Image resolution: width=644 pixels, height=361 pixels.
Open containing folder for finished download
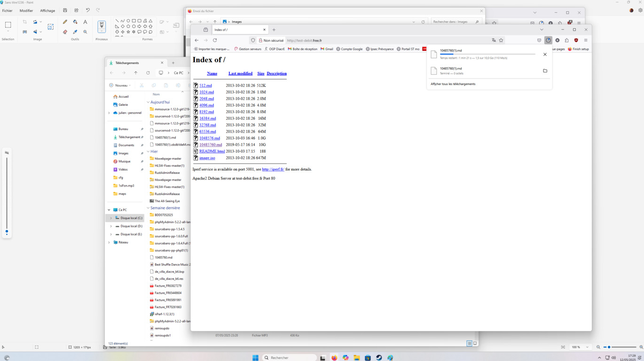(x=545, y=71)
